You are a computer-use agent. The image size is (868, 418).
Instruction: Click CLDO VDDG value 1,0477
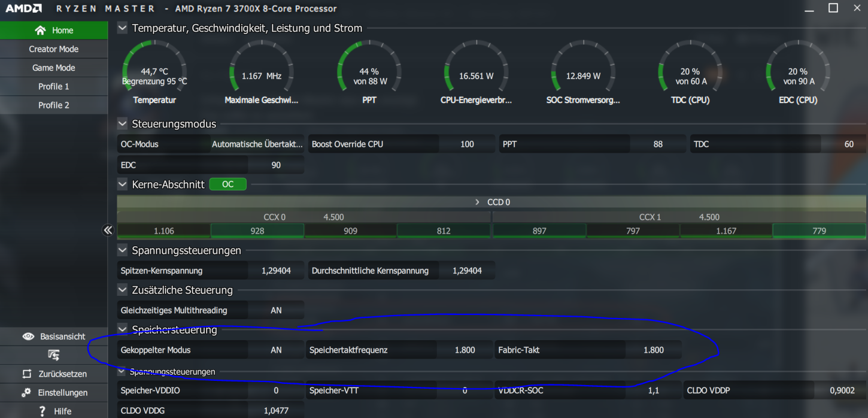(x=276, y=411)
